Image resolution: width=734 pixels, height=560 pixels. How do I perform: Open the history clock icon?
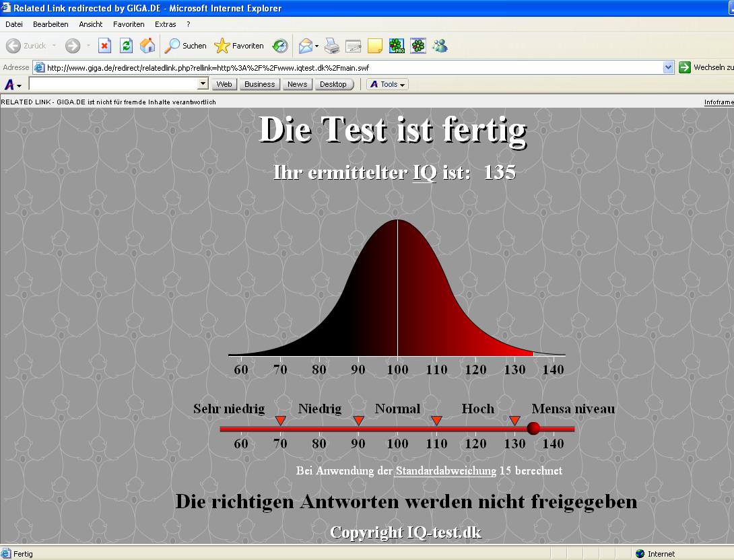coord(280,46)
